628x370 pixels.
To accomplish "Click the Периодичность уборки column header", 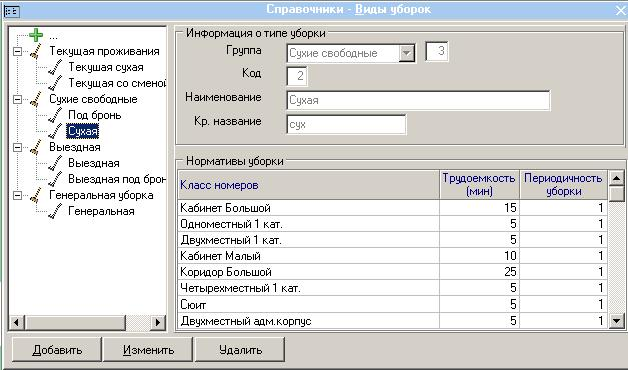I will 564,185.
